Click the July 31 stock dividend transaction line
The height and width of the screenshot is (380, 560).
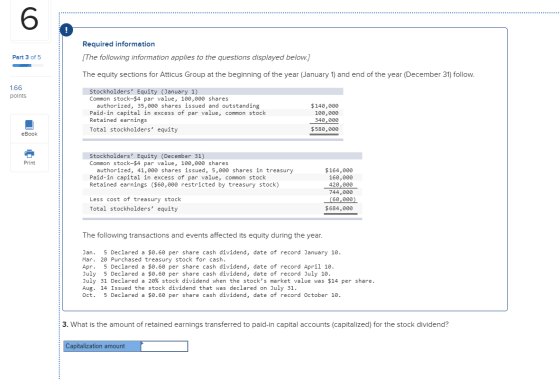[229, 281]
